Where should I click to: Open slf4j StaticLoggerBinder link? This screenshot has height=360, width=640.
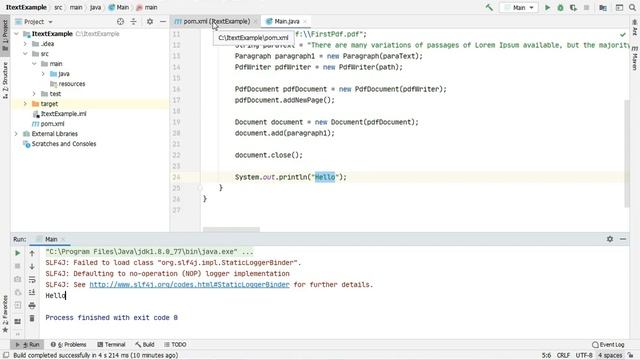189,284
